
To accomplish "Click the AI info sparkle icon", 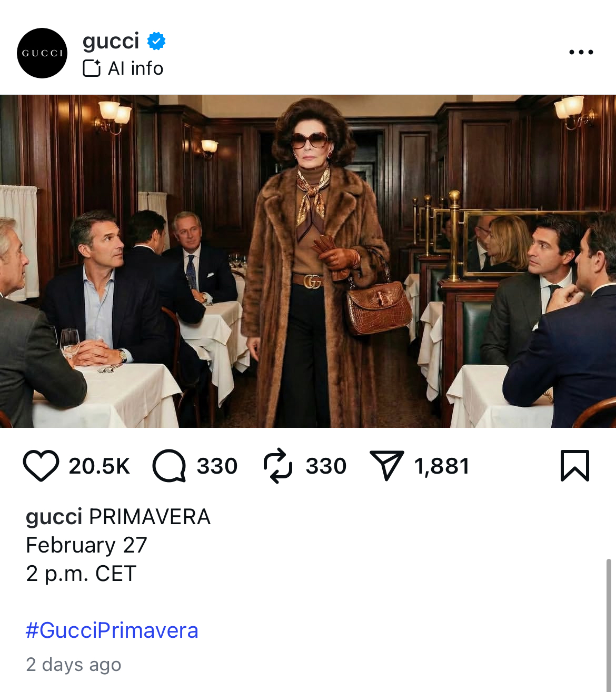I will [92, 68].
